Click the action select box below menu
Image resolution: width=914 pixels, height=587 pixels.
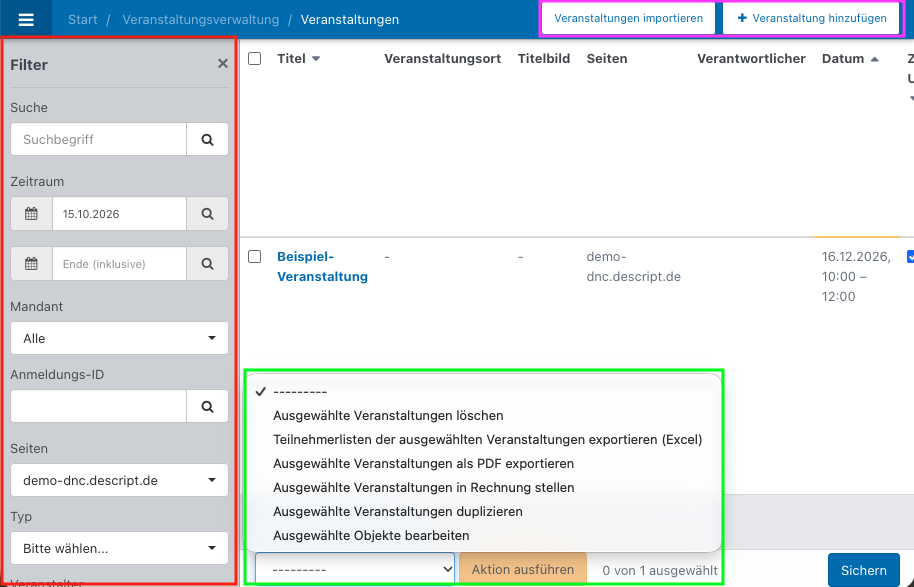coord(355,570)
